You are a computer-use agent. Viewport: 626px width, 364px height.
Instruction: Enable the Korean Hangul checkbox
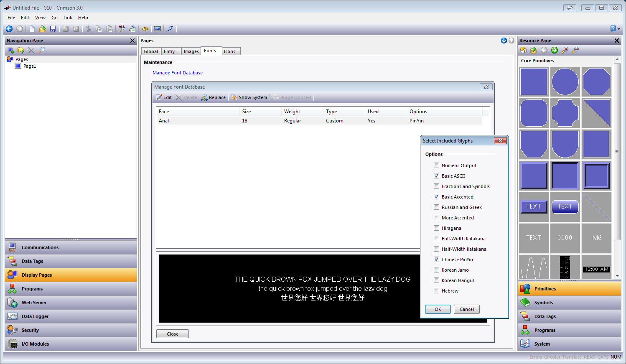(436, 280)
